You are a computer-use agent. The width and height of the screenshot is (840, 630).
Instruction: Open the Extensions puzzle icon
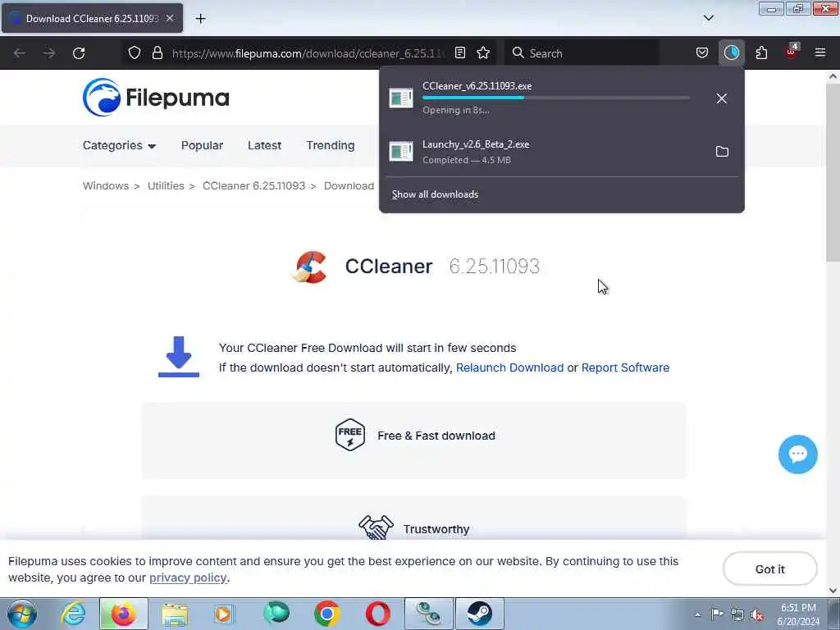tap(761, 53)
